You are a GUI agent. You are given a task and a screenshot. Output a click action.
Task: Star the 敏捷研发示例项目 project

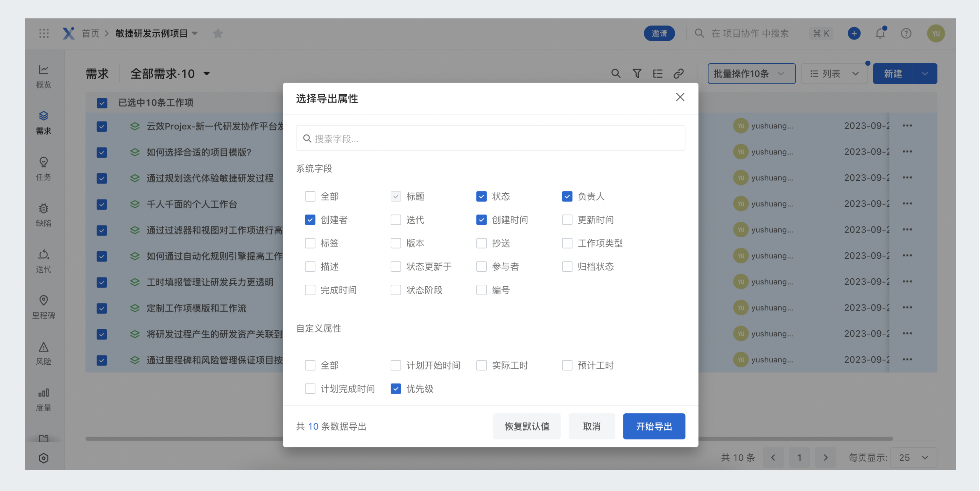point(218,33)
